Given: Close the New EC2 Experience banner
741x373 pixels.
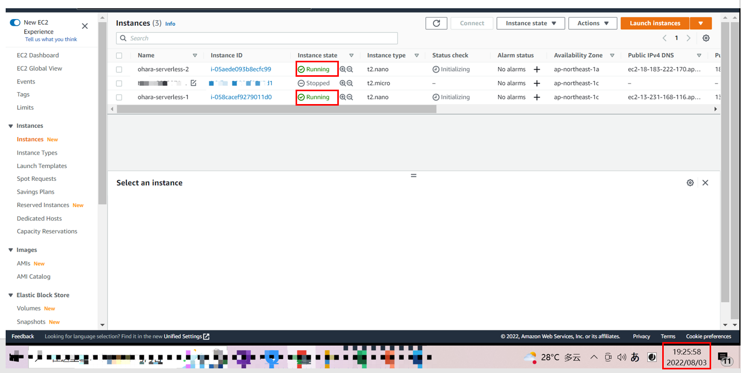Looking at the screenshot, I should [85, 26].
